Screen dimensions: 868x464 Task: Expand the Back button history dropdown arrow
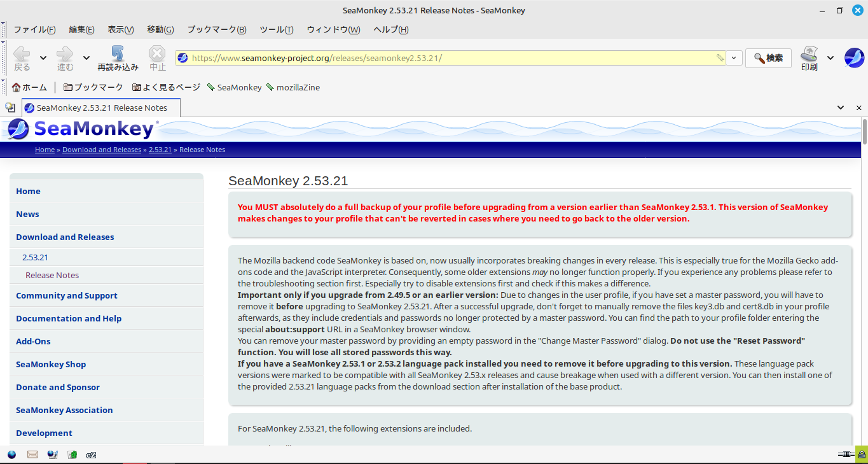pos(43,58)
